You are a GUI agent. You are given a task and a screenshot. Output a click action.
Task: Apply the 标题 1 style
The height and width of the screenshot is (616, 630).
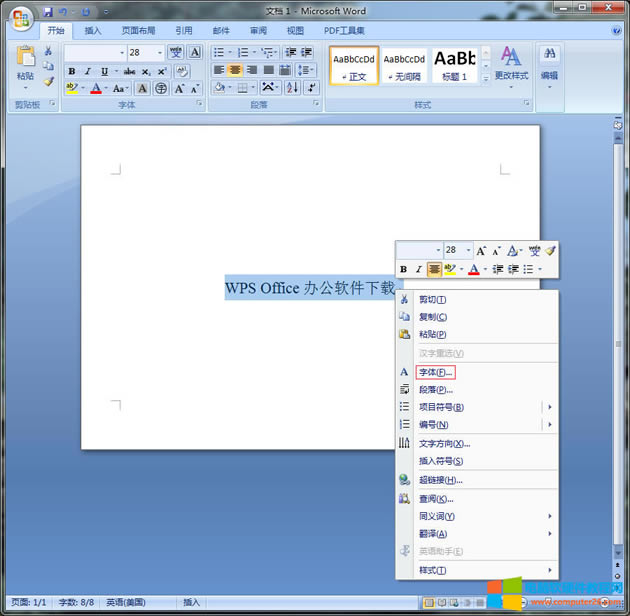pyautogui.click(x=454, y=65)
